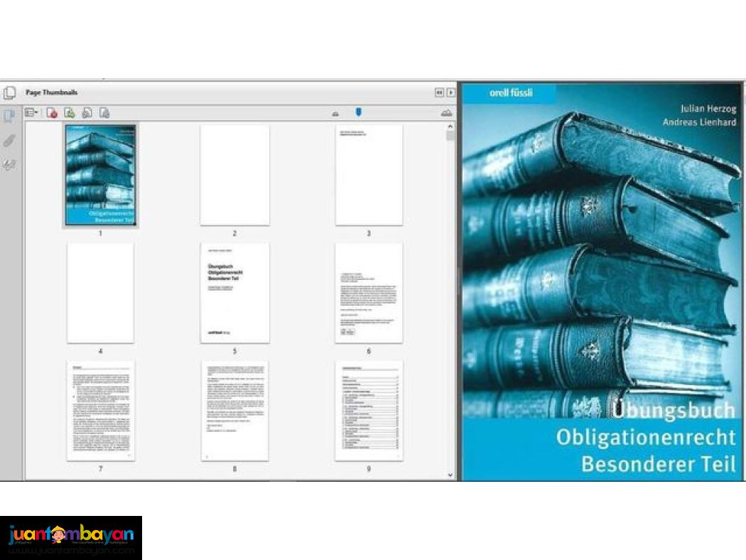Viewport: 746px width, 560px height.
Task: Open the Attachments paperclip panel
Action: 9,141
